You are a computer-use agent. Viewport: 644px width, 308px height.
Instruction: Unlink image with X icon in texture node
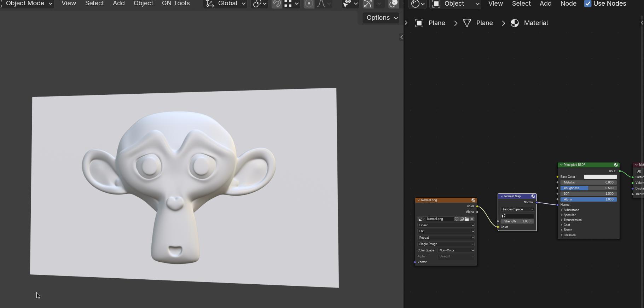(472, 219)
